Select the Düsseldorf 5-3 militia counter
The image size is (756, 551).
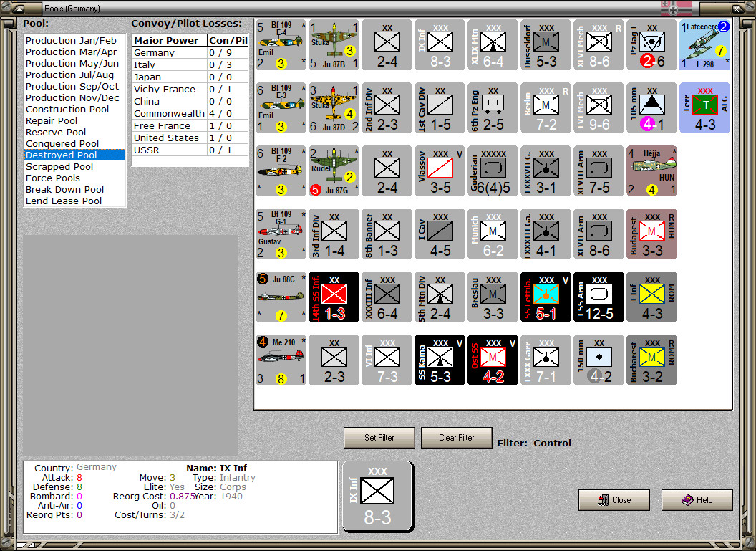click(546, 45)
